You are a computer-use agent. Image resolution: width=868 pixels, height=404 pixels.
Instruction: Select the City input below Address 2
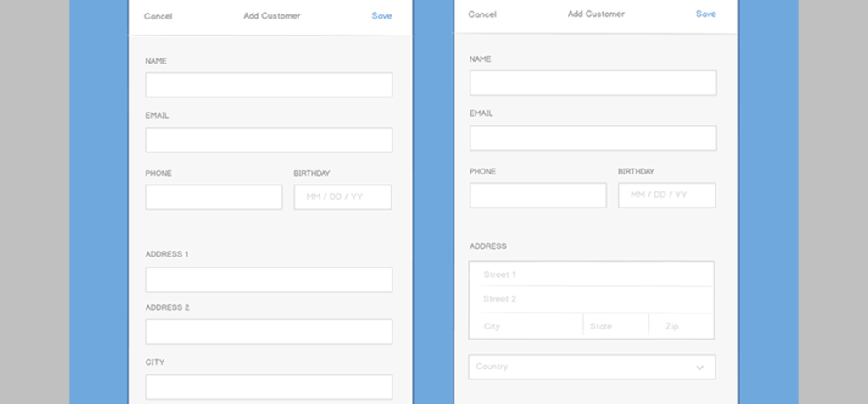[269, 387]
